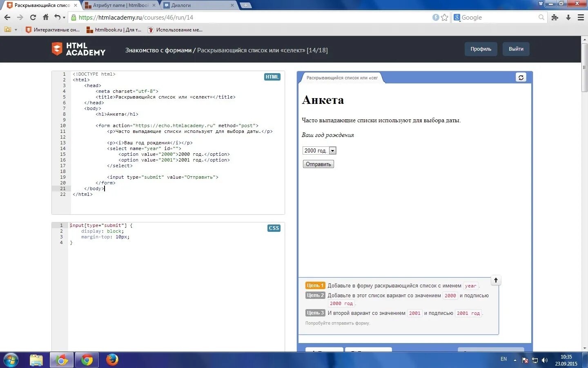The width and height of the screenshot is (588, 368).
Task: Click the undo closed tab arrow icon
Action: 57,17
